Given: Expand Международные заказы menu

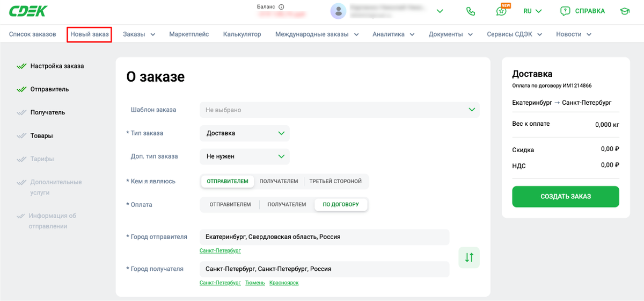Looking at the screenshot, I should click(317, 34).
